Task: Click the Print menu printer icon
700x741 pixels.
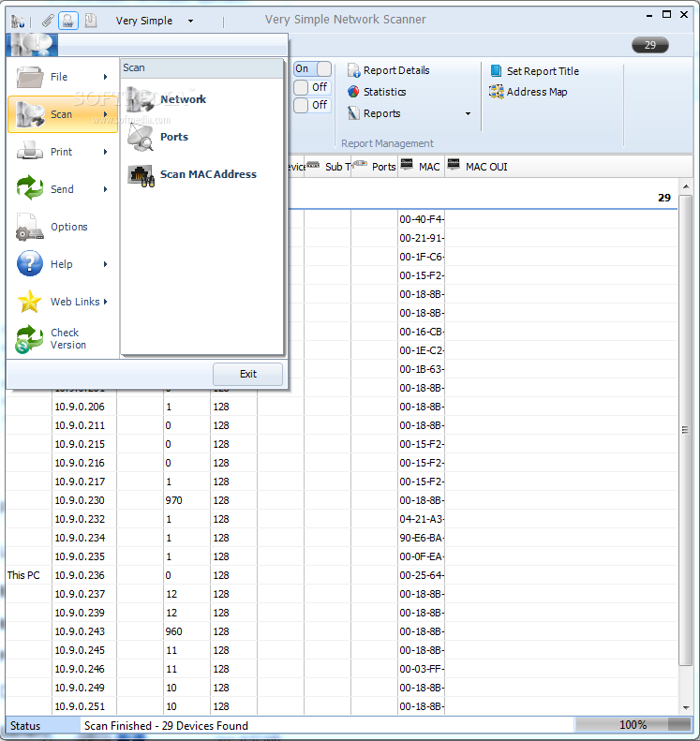Action: click(29, 152)
